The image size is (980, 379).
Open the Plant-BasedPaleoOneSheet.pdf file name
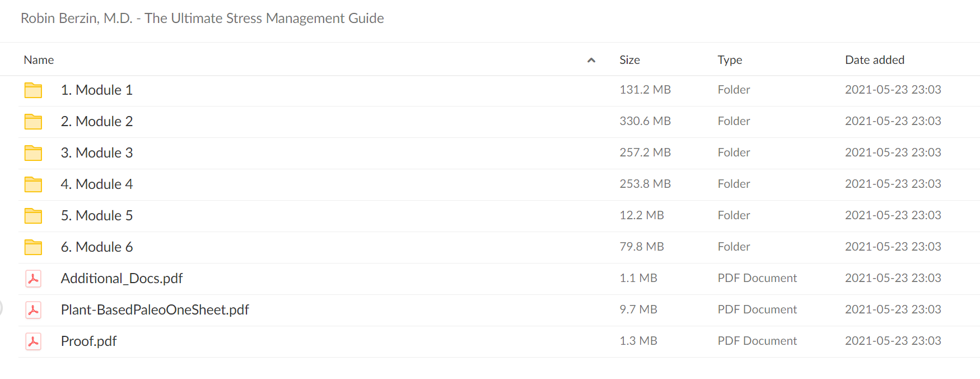tap(155, 309)
